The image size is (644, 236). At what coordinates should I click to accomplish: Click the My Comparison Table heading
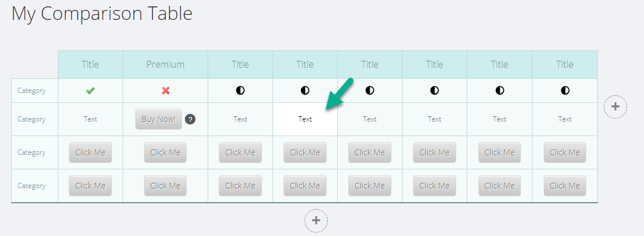point(102,13)
